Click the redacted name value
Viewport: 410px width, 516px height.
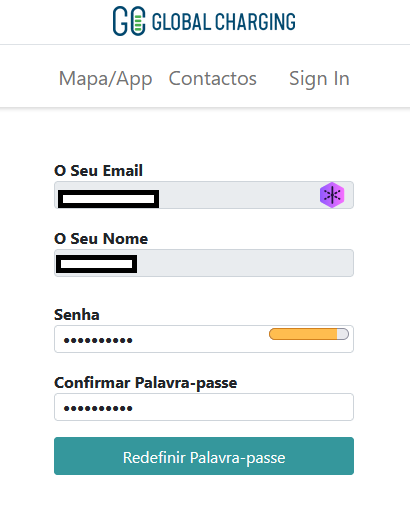(96, 264)
